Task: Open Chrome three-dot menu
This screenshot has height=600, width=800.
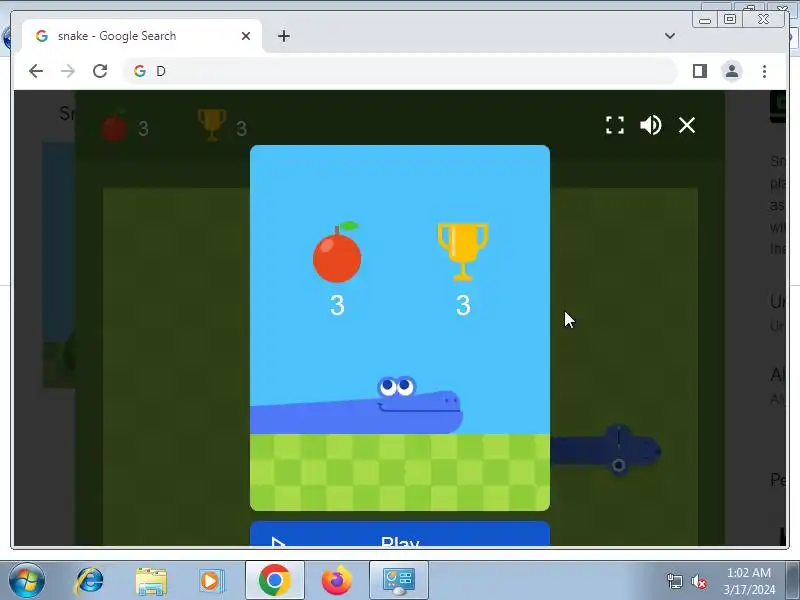Action: pos(764,71)
